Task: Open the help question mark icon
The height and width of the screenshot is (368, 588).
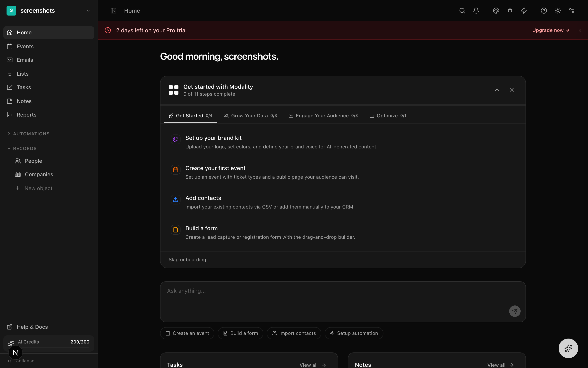Action: point(544,11)
